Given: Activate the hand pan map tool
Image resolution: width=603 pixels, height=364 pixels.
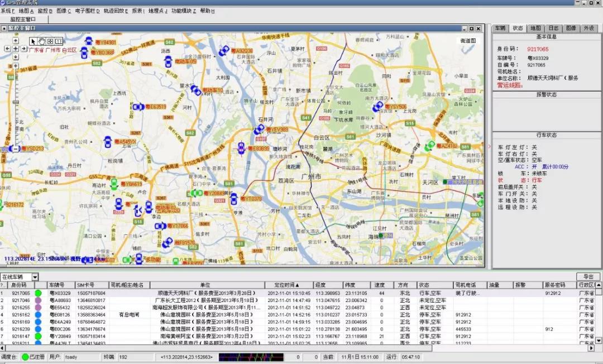Looking at the screenshot, I should (42, 41).
